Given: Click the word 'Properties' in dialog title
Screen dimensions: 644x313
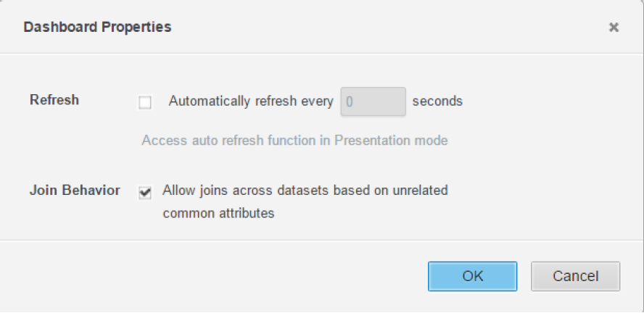Looking at the screenshot, I should (139, 28).
